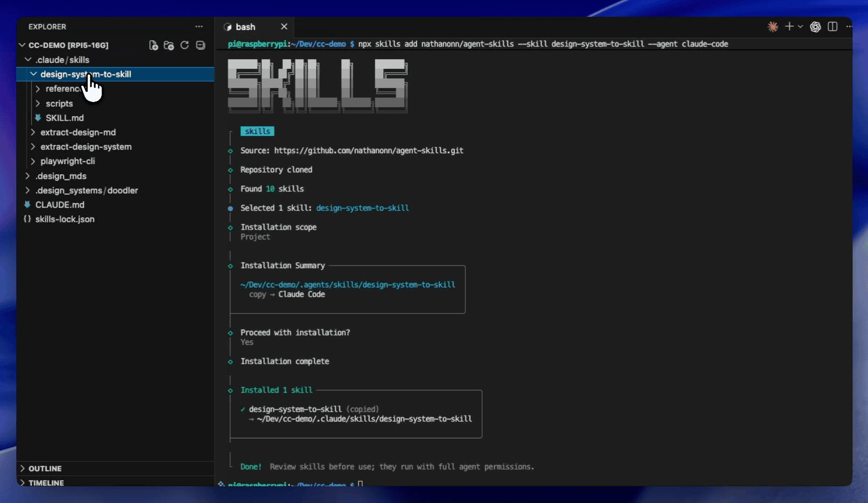
Task: Click the EXPLORER panel title
Action: 47,27
